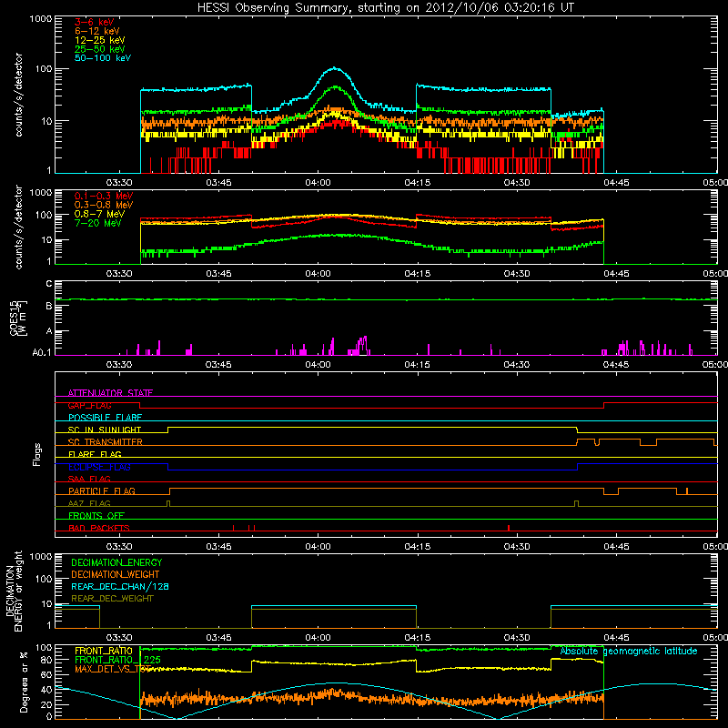The height and width of the screenshot is (728, 728).
Task: Select the SC_TRANSMITTER flag label
Action: pos(106,442)
